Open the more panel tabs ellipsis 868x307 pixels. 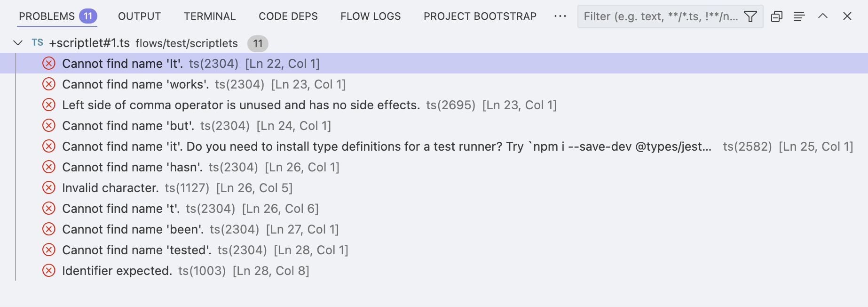coord(560,16)
